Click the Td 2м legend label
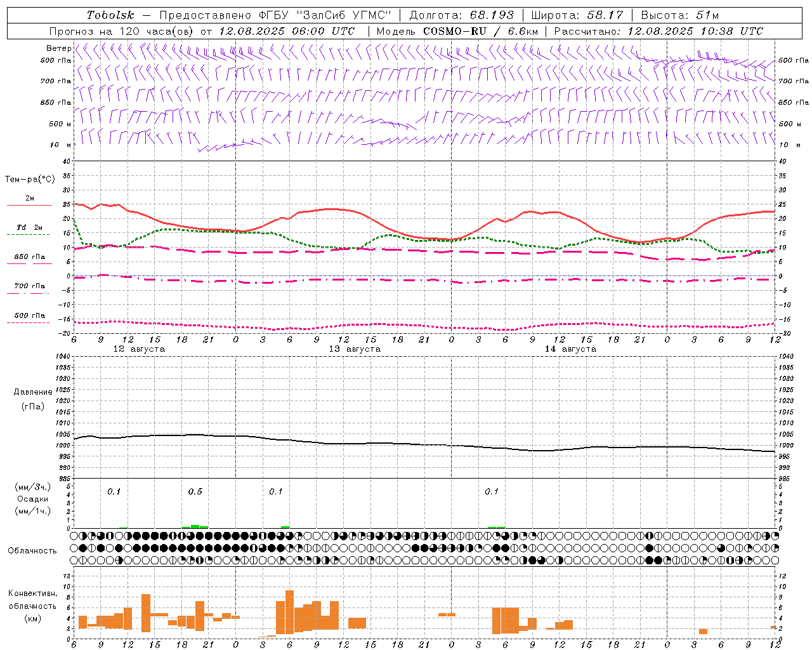This screenshot has height=650, width=812. [30, 227]
